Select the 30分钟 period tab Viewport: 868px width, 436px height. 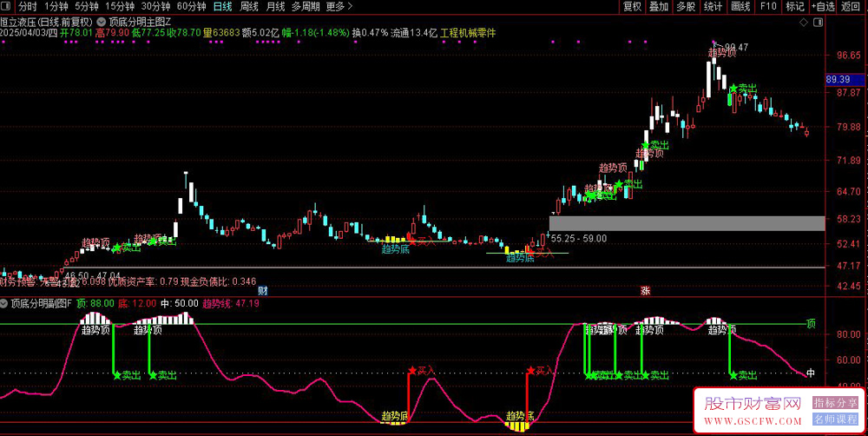155,7
